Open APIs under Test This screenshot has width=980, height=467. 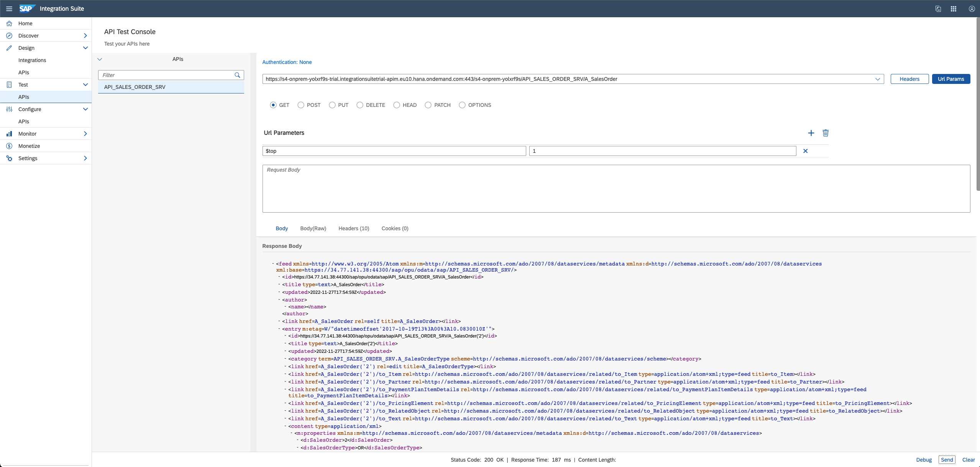tap(24, 97)
